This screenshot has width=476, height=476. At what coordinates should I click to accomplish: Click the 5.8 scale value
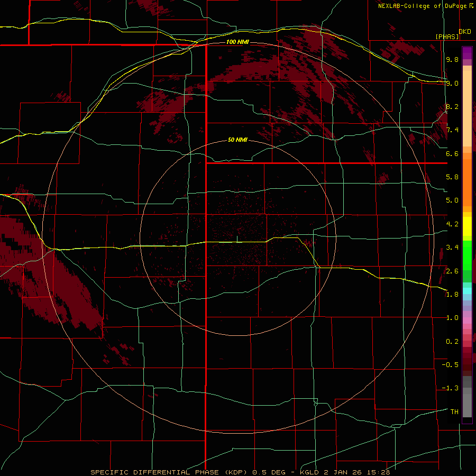(x=452, y=177)
